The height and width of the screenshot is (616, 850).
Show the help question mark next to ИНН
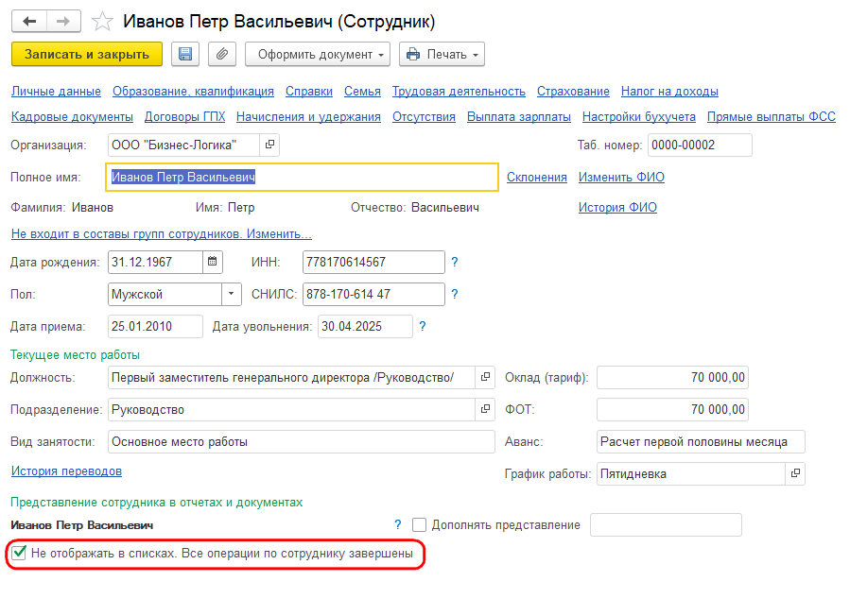coord(454,262)
